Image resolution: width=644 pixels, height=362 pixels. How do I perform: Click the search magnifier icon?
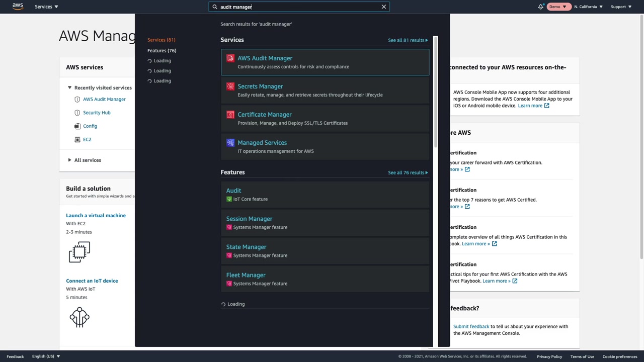(215, 7)
